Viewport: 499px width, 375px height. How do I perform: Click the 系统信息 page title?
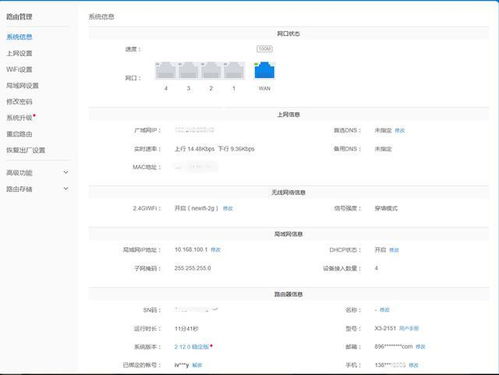pyautogui.click(x=101, y=17)
